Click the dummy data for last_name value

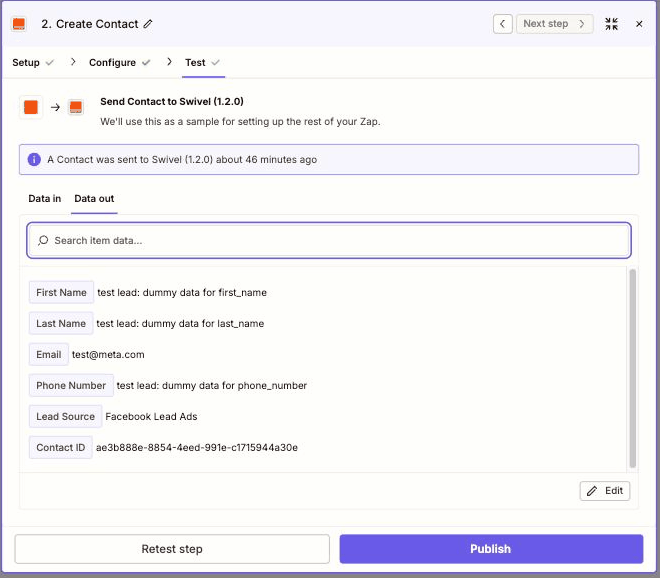click(180, 324)
